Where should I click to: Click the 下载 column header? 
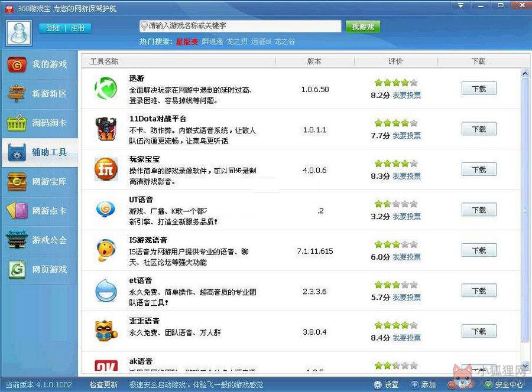pyautogui.click(x=478, y=61)
